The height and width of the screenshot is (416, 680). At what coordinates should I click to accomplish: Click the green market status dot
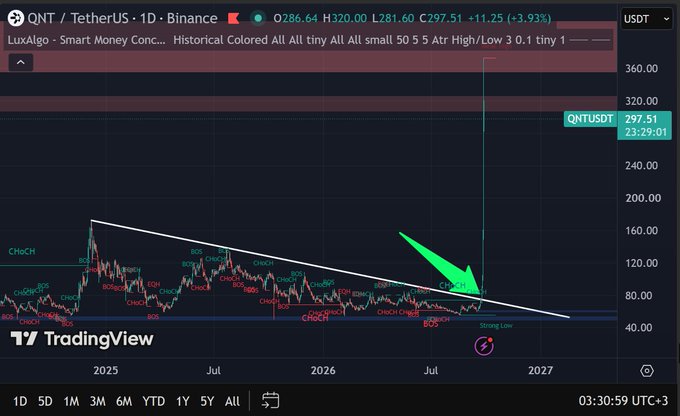pos(258,18)
